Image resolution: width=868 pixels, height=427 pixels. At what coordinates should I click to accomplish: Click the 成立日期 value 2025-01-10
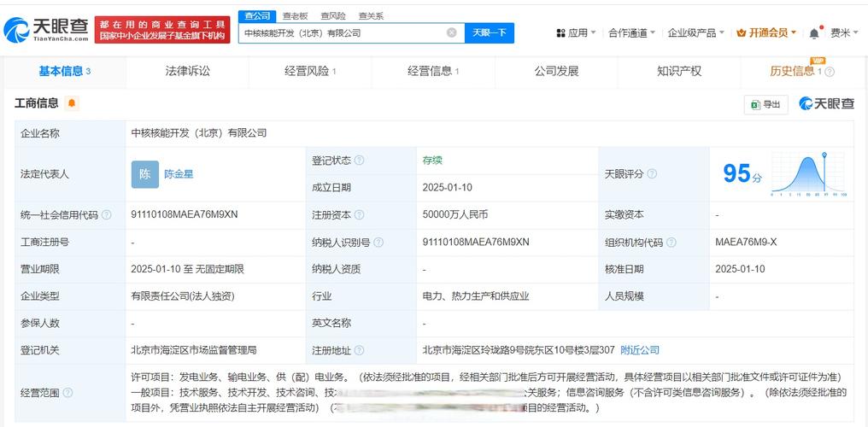[x=448, y=188]
